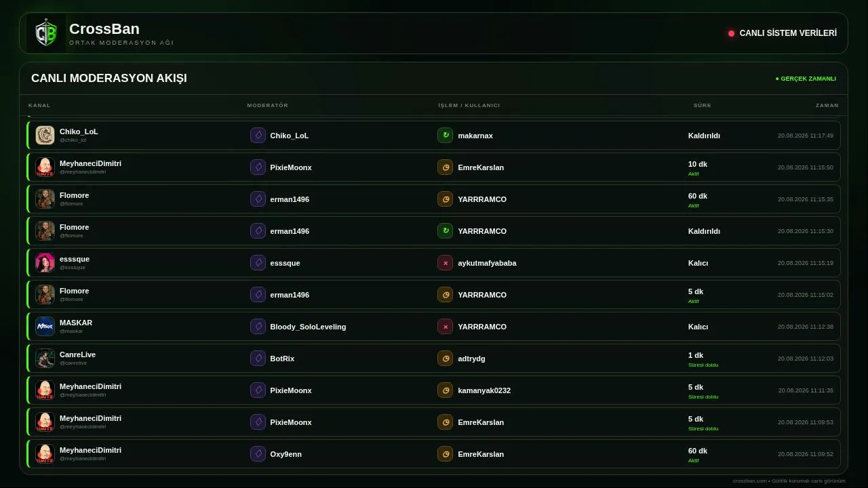Open the esssque channel avatar
868x488 pixels.
[x=45, y=263]
